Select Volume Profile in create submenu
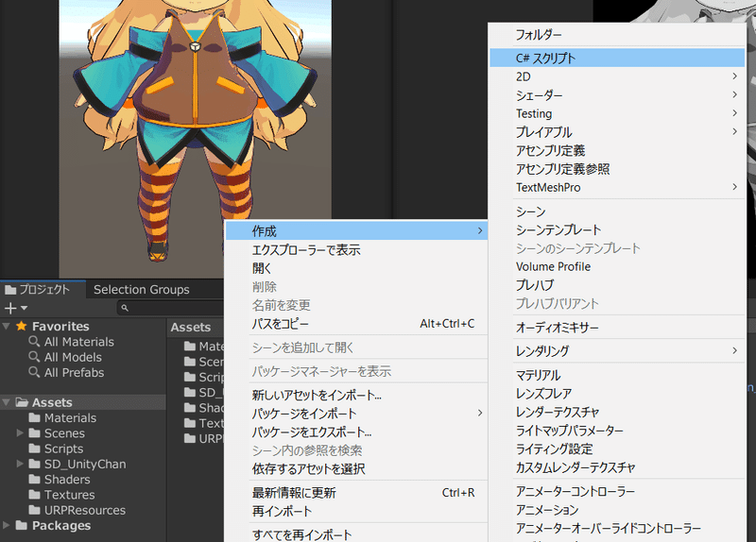The image size is (756, 542). (617, 266)
